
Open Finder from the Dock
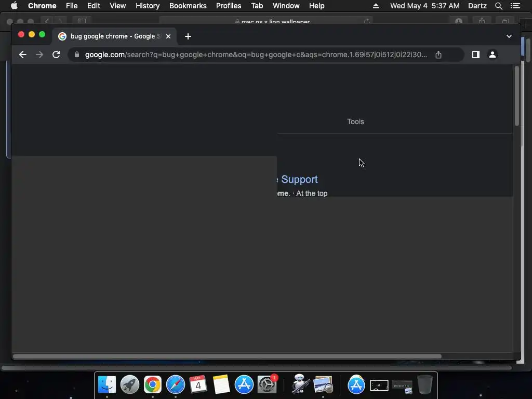pos(107,384)
